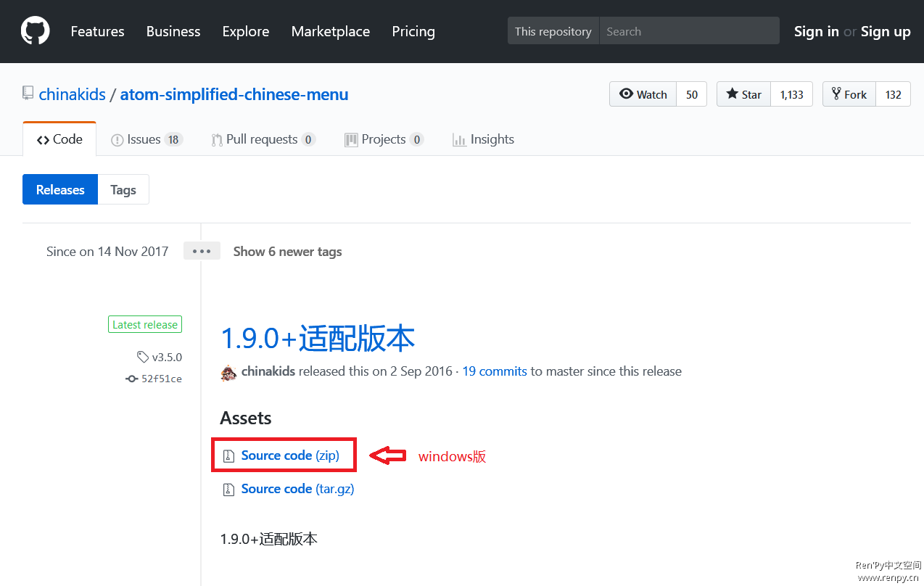Open the Business menu item

coord(173,31)
